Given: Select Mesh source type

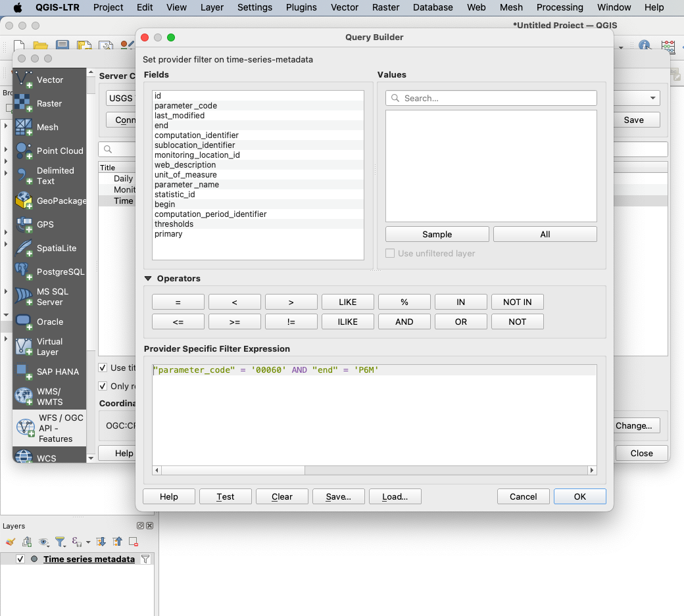Looking at the screenshot, I should [49, 127].
